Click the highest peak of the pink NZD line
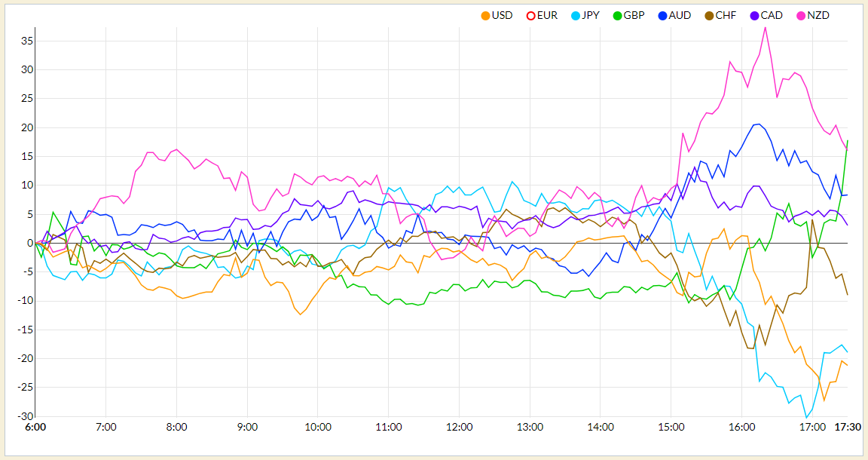Screen dimensions: 868x460 [x=765, y=27]
